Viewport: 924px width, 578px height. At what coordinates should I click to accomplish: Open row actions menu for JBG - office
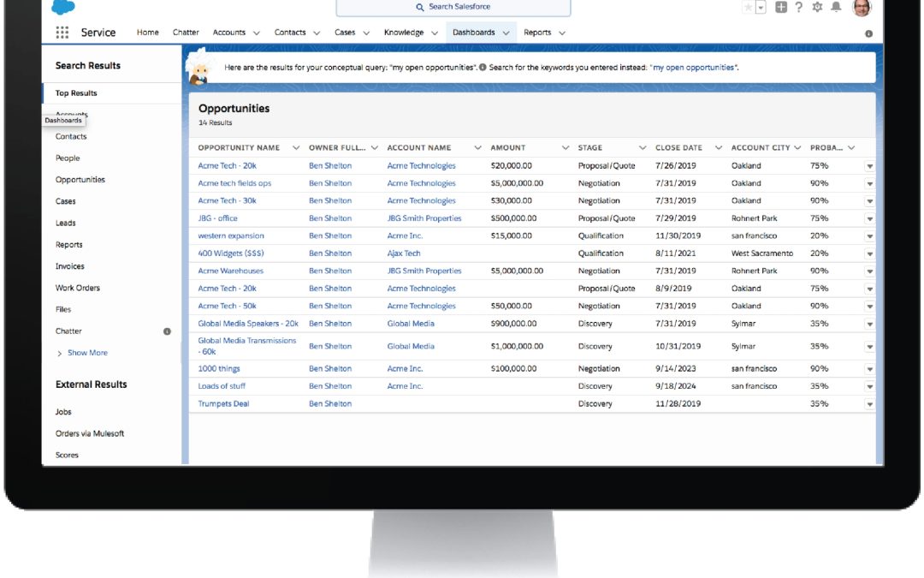pyautogui.click(x=870, y=219)
